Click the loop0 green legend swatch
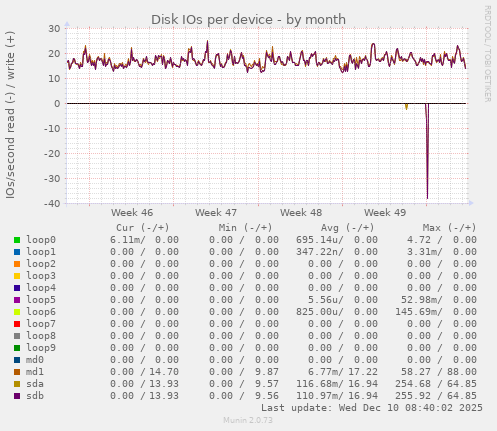This screenshot has width=497, height=431. click(17, 240)
